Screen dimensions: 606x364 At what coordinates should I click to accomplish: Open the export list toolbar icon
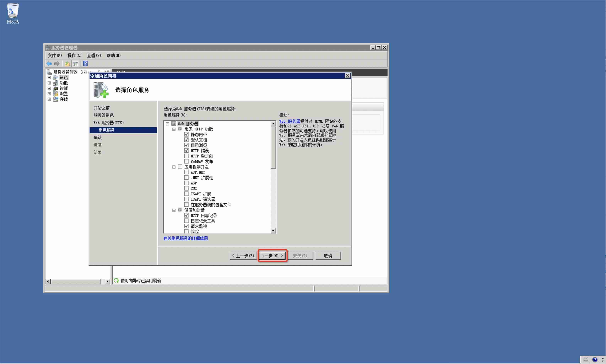point(67,64)
